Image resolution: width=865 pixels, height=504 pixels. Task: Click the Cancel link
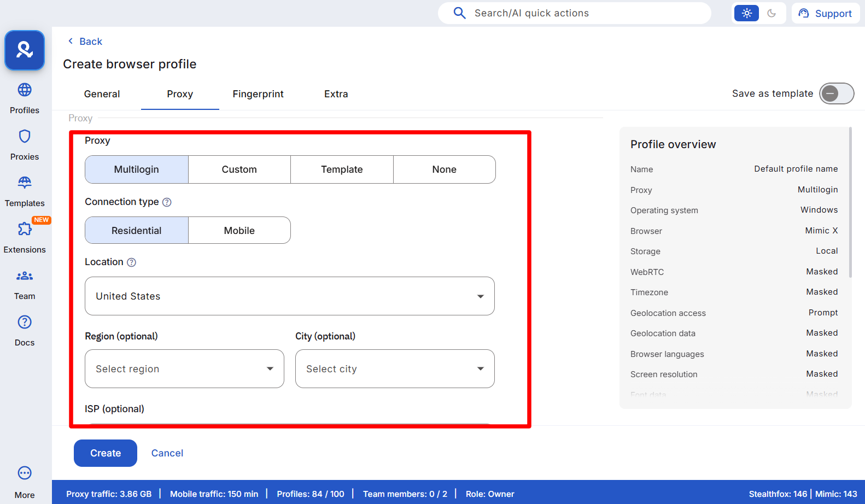coord(167,453)
